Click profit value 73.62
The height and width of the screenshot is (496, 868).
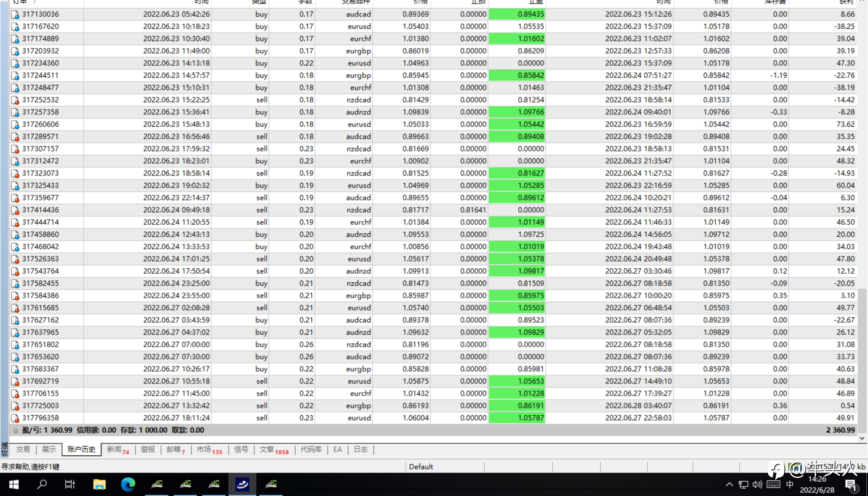pos(845,125)
